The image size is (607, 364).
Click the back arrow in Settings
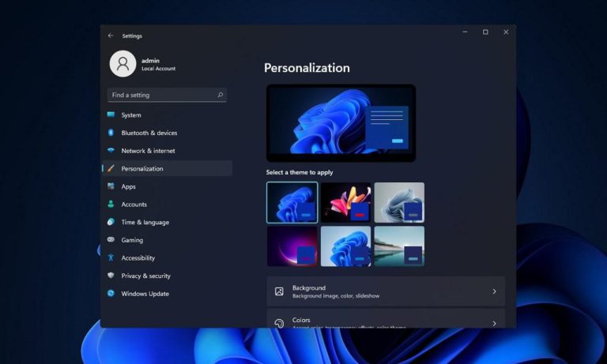111,36
